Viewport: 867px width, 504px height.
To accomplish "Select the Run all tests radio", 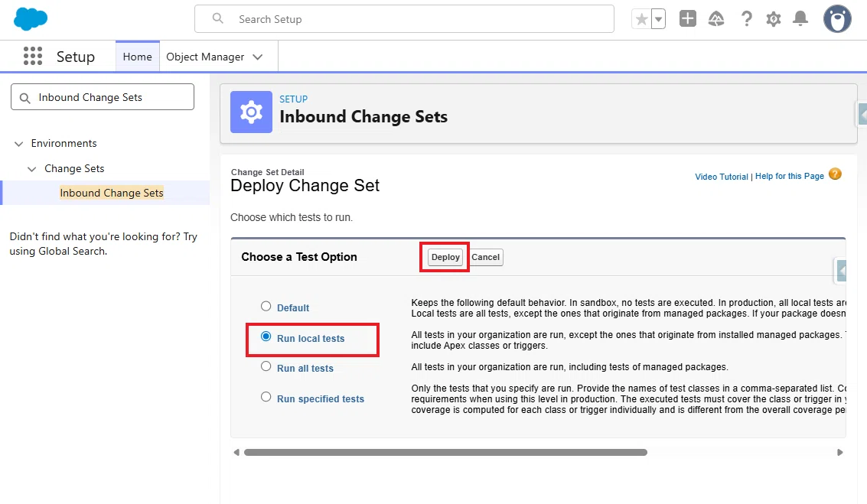I will click(266, 366).
